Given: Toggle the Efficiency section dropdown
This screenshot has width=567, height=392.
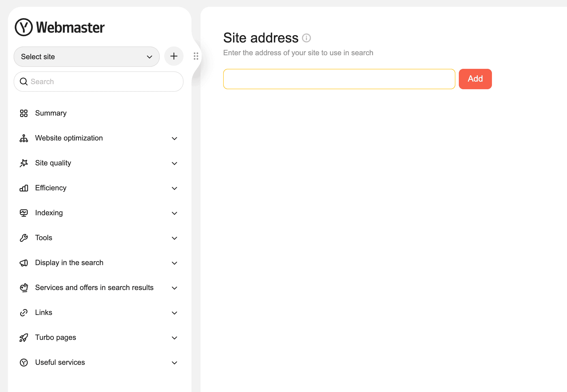Looking at the screenshot, I should [175, 188].
